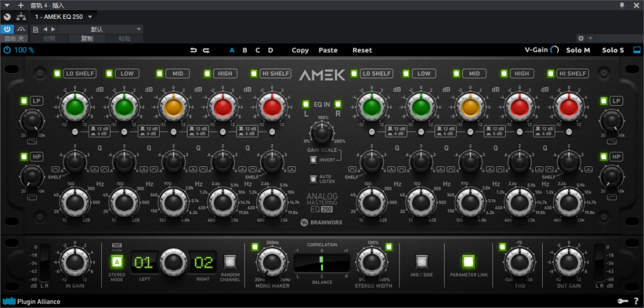Screen dimensions: 644x308
Task: Toggle the THD enable LED
Action: click(x=502, y=247)
